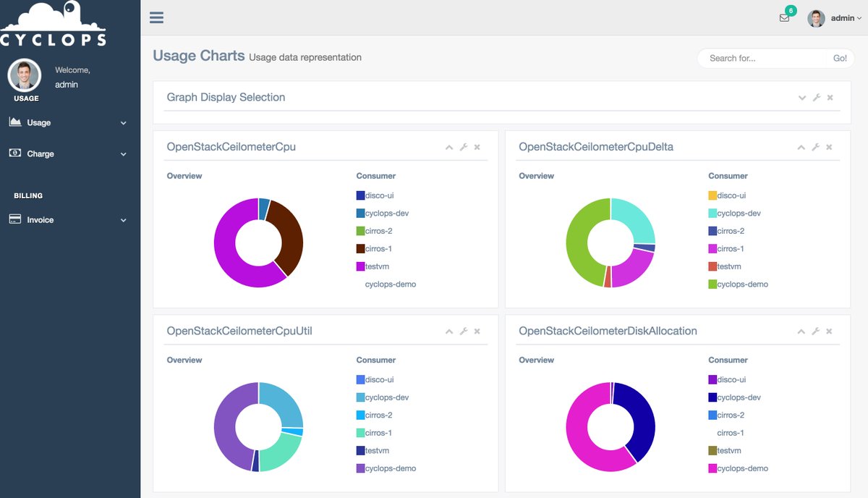The height and width of the screenshot is (498, 868).
Task: Collapse the OpenStackCeilometerCpuUtil panel
Action: [449, 332]
